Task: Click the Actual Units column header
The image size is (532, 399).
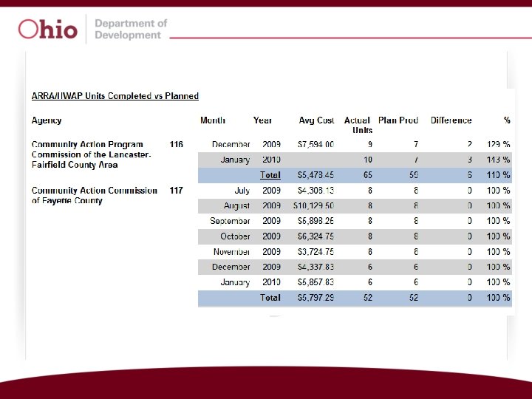Action: pos(358,125)
